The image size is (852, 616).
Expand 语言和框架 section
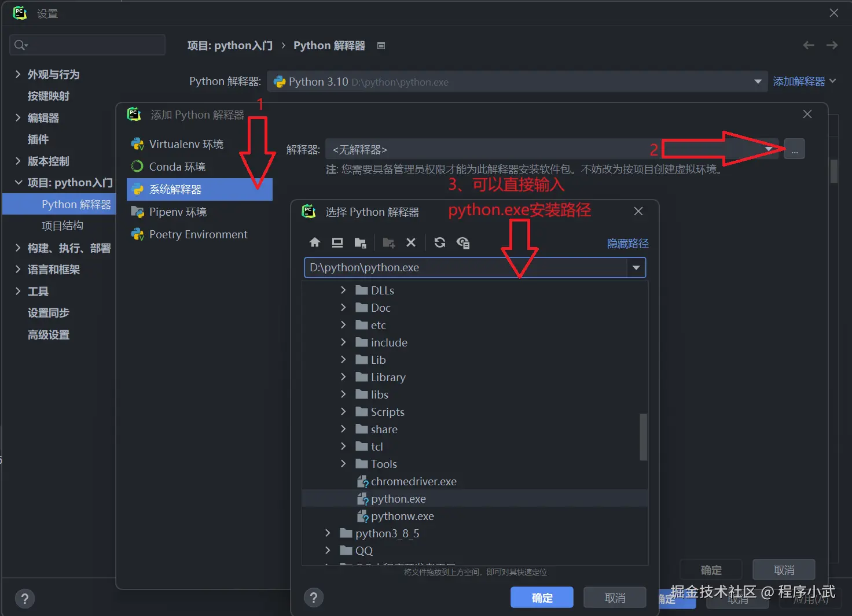pos(18,269)
